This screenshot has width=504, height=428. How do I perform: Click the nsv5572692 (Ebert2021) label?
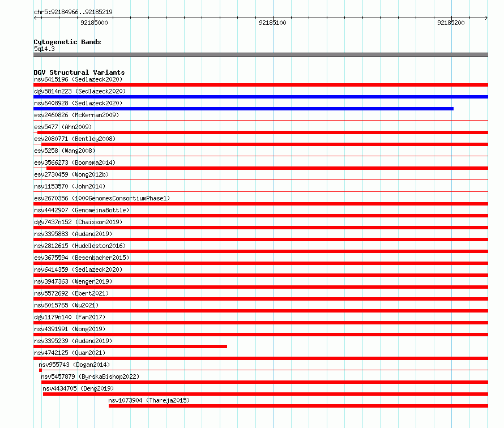point(71,293)
